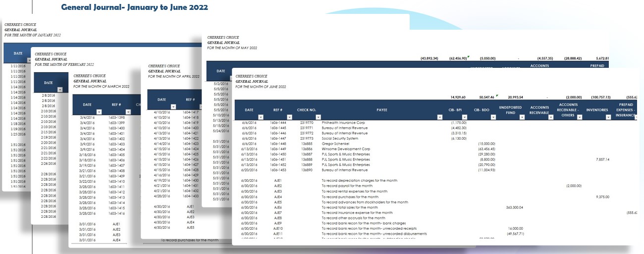
Task: Select 'To record depreciation charges for the month'
Action: click(x=359, y=181)
